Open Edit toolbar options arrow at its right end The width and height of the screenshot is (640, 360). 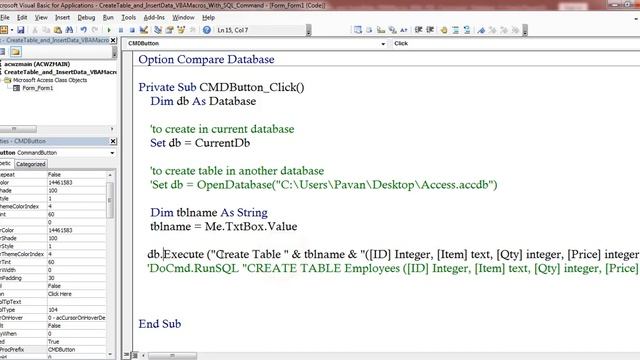pyautogui.click(x=525, y=30)
